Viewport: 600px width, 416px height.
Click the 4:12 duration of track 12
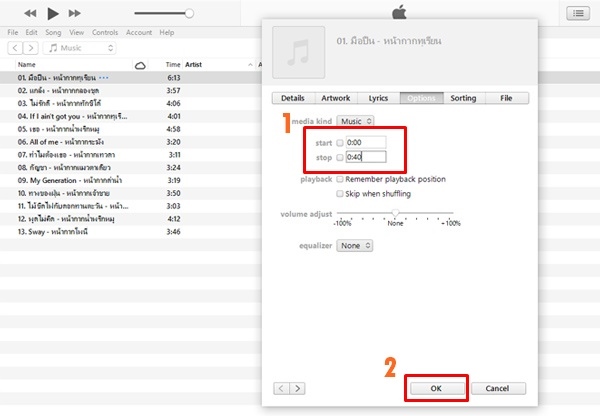click(x=174, y=219)
